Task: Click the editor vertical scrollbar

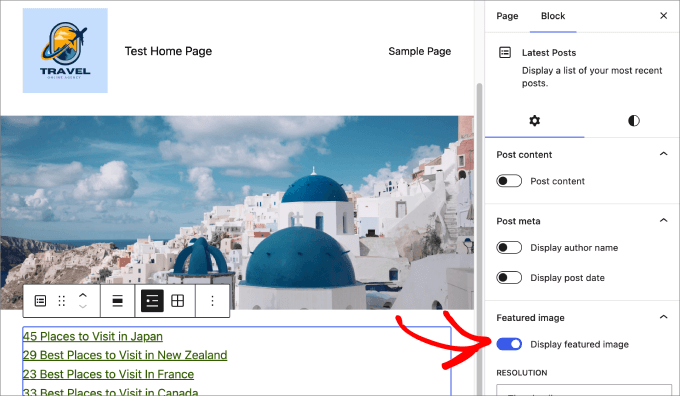Action: (x=479, y=239)
